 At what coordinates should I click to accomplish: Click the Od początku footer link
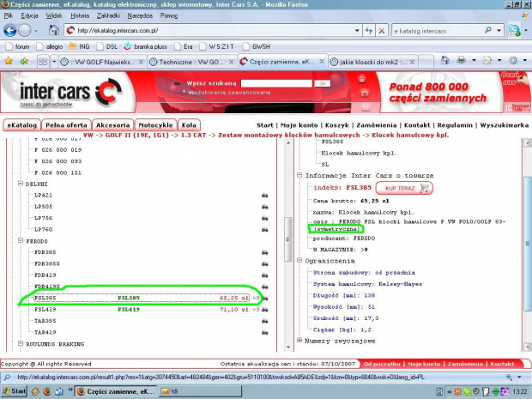click(382, 364)
